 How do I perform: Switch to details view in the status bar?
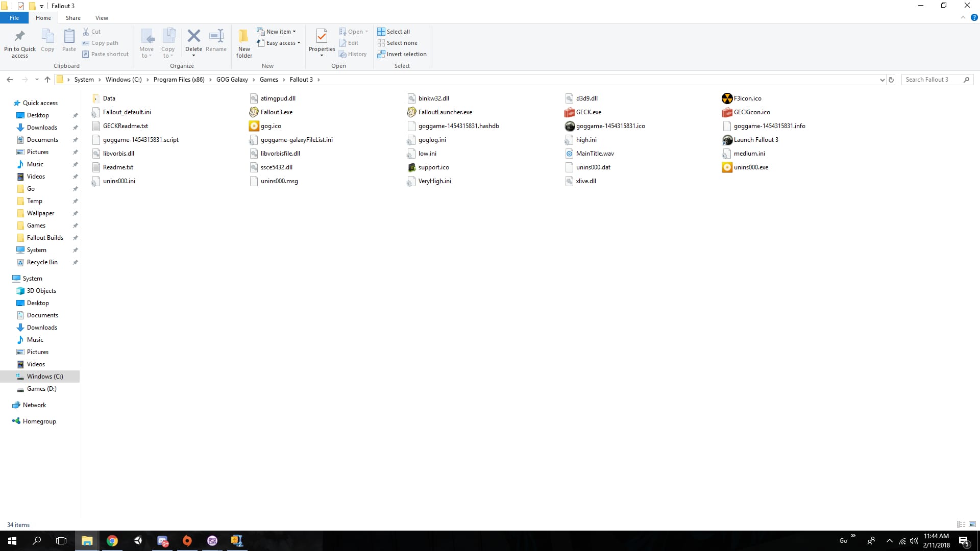click(961, 524)
